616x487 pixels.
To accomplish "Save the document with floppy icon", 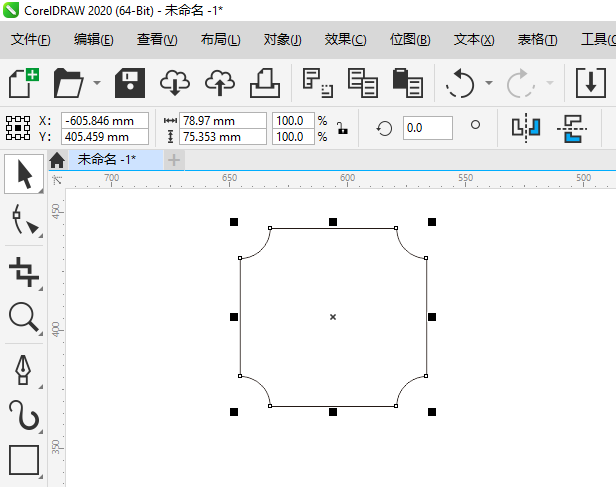I will click(x=130, y=83).
